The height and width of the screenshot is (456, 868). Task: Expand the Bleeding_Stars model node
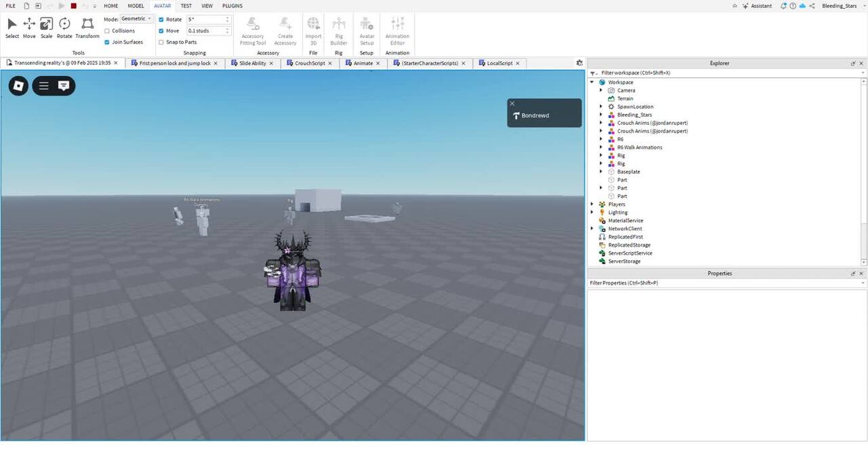click(x=601, y=115)
